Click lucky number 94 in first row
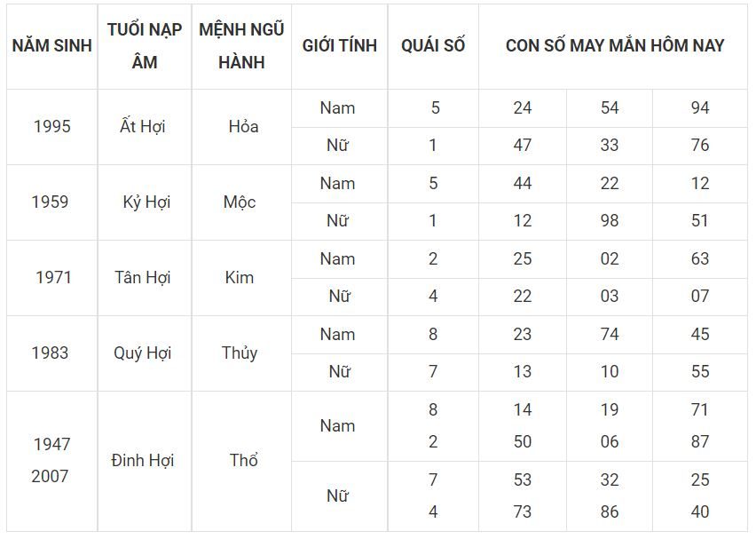Image resolution: width=756 pixels, height=539 pixels. [699, 108]
